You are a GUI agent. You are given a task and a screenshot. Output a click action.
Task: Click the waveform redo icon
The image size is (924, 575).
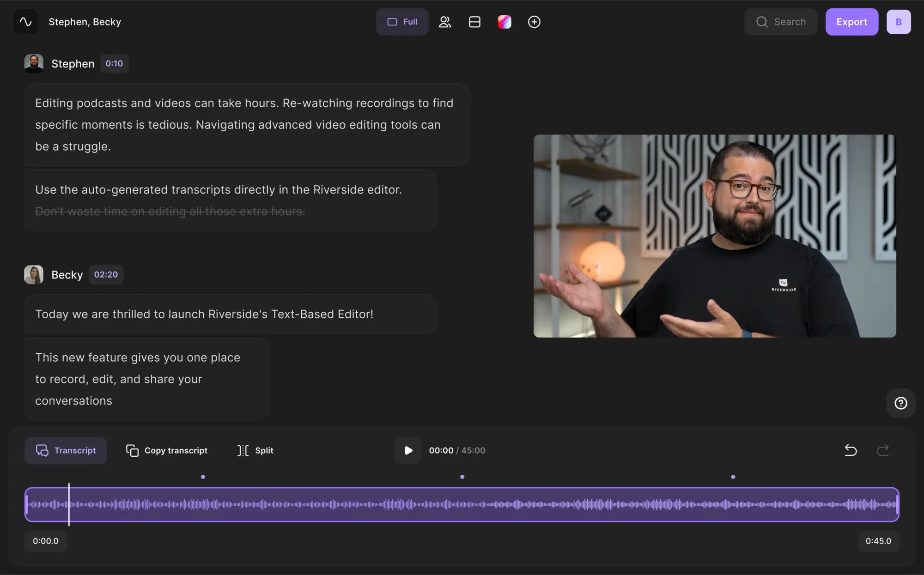point(883,449)
